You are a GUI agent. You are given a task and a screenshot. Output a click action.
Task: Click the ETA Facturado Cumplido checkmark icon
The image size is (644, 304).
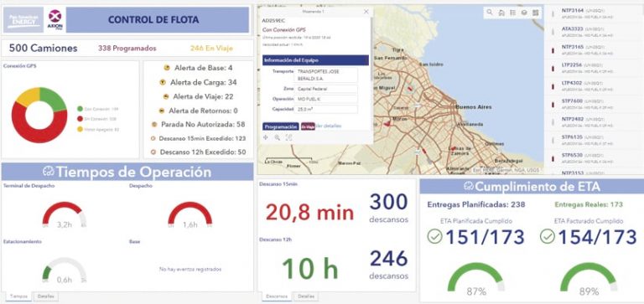tap(547, 237)
